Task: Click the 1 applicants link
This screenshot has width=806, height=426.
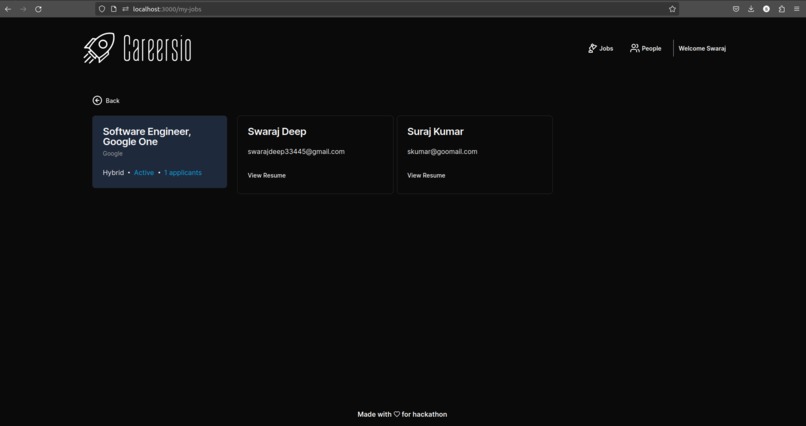Action: 183,173
